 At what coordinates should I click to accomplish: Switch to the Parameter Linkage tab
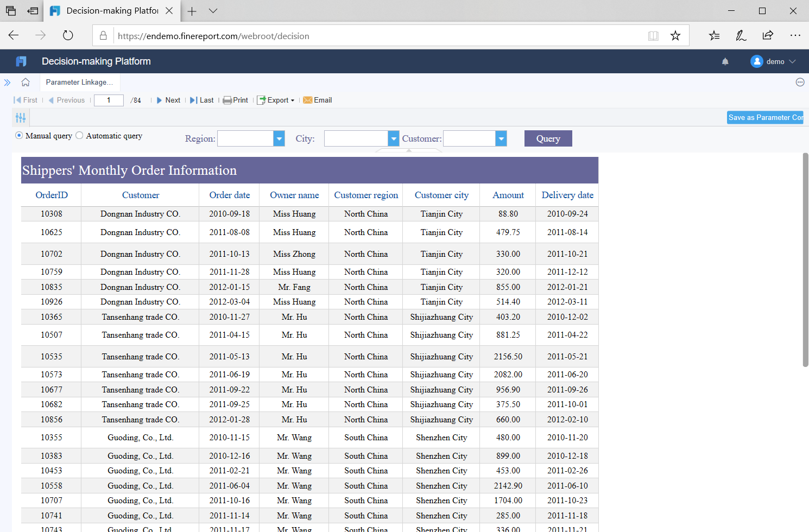click(x=79, y=82)
